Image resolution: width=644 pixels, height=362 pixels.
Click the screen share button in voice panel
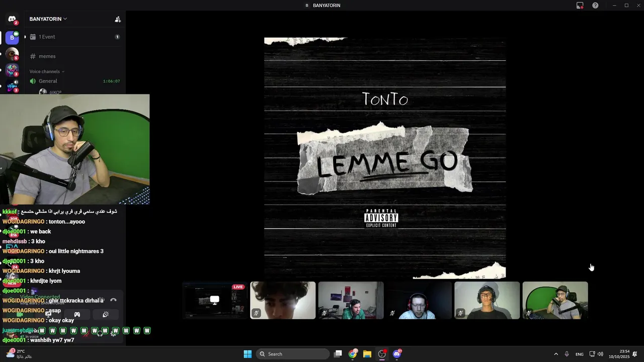pyautogui.click(x=48, y=314)
